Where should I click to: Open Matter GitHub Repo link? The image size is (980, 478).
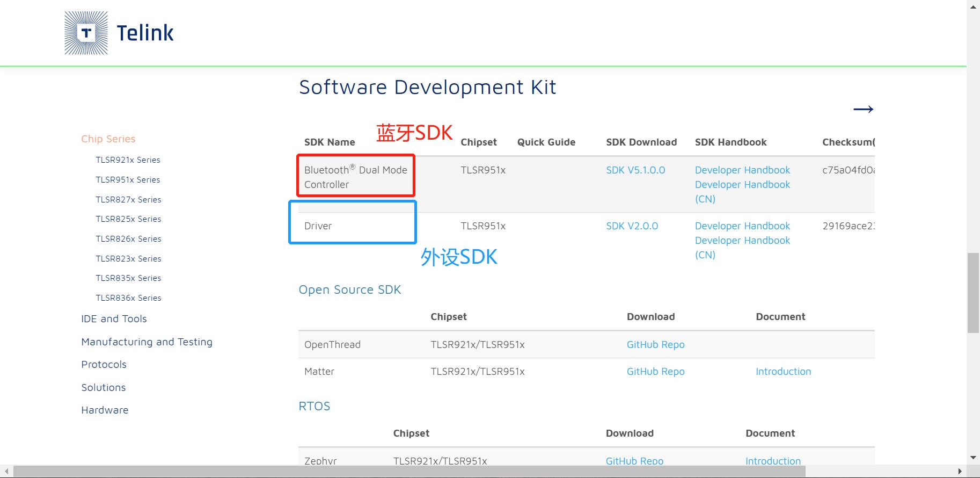[x=655, y=372]
